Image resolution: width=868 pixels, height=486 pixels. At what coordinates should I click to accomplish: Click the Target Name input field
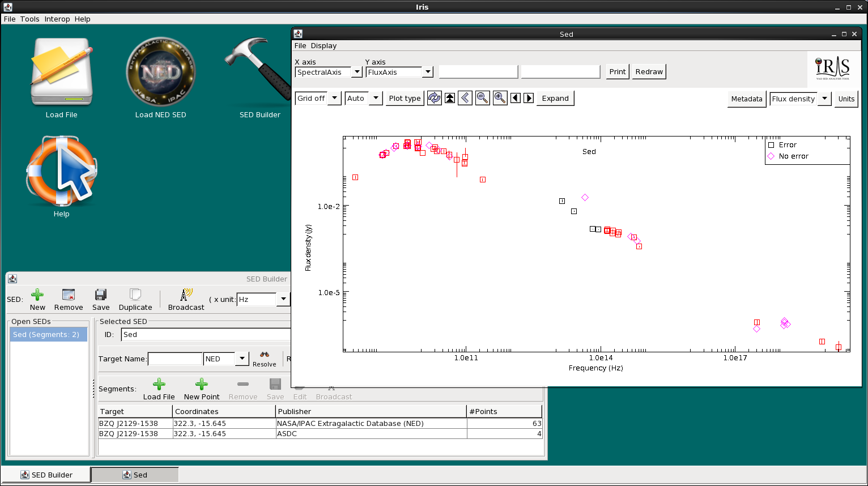tap(175, 359)
